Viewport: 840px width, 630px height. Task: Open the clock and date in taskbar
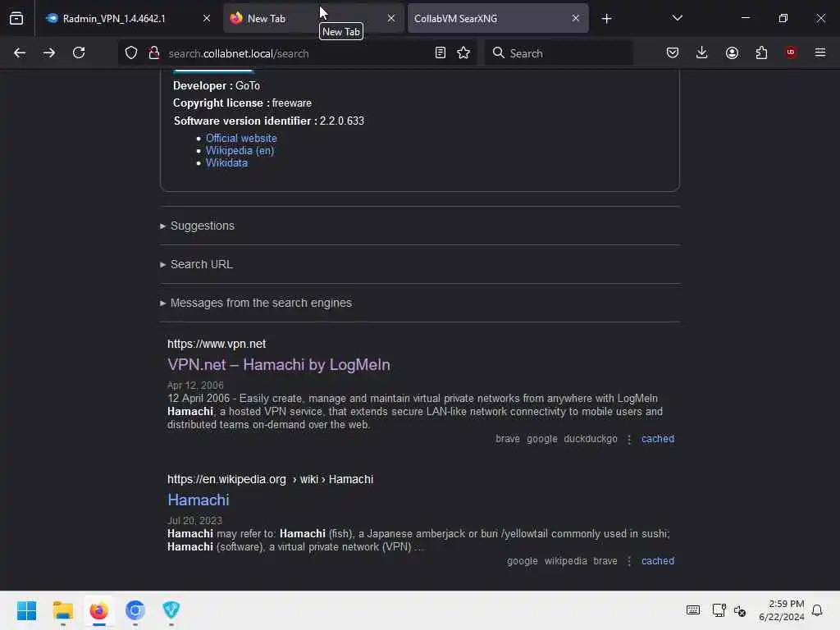coord(781,610)
